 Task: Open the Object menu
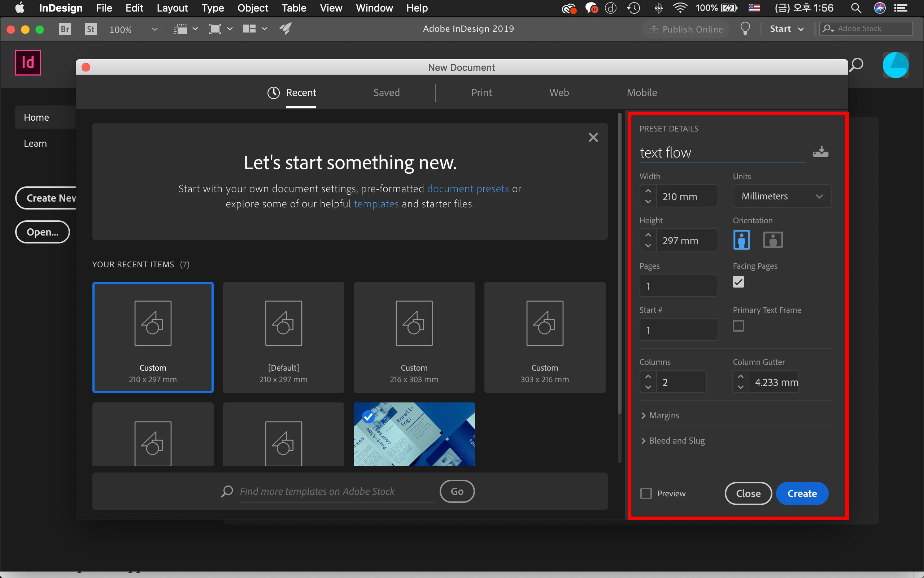[x=252, y=8]
